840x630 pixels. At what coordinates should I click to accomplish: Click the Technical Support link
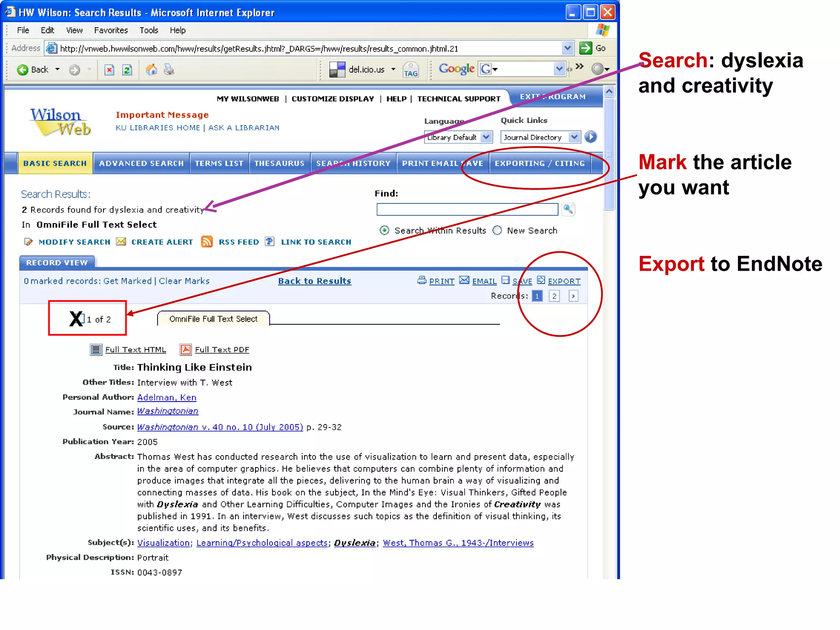click(459, 99)
